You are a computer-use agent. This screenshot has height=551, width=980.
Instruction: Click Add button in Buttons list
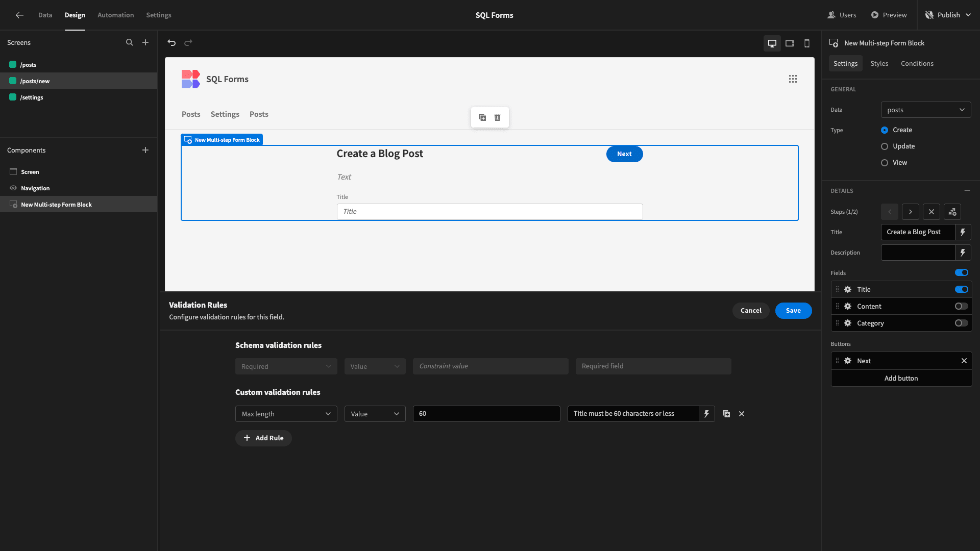pos(901,378)
